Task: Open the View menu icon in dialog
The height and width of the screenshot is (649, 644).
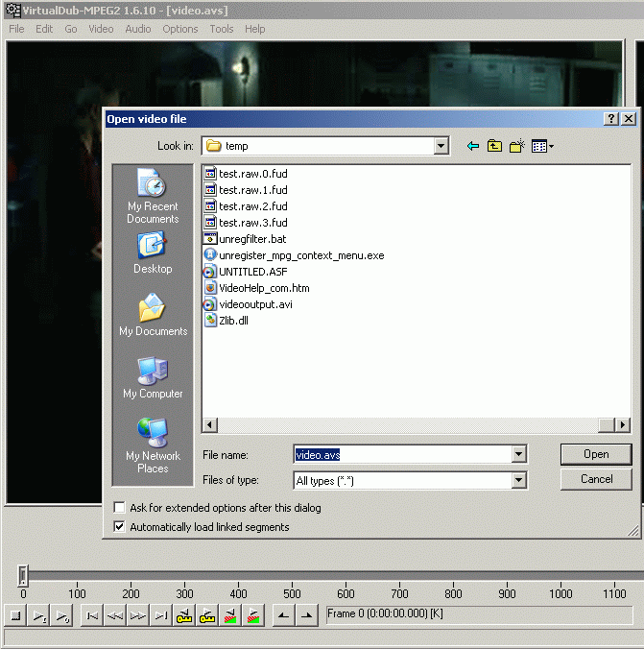Action: (x=542, y=146)
